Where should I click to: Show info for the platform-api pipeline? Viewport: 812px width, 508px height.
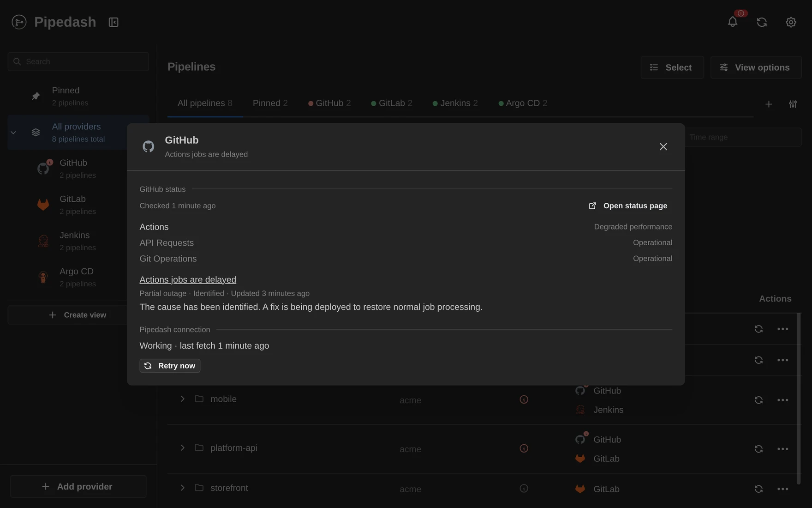(524, 448)
